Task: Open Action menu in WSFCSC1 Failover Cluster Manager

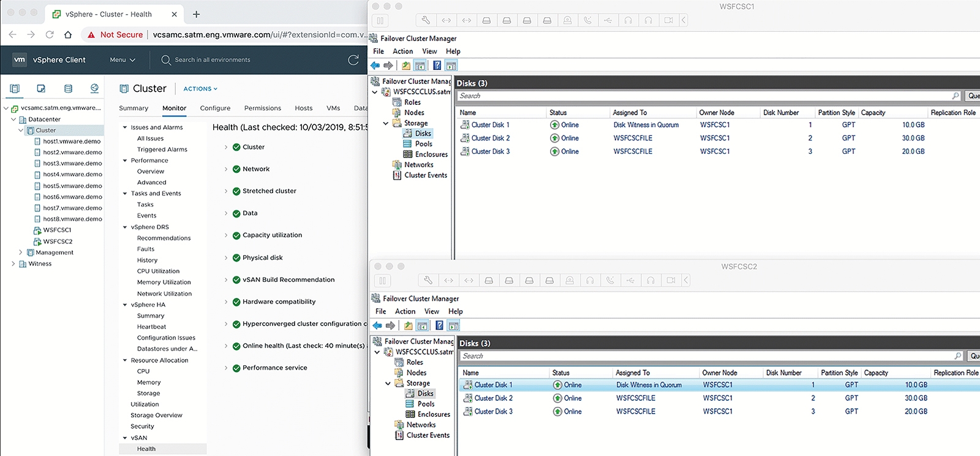Action: [x=403, y=51]
